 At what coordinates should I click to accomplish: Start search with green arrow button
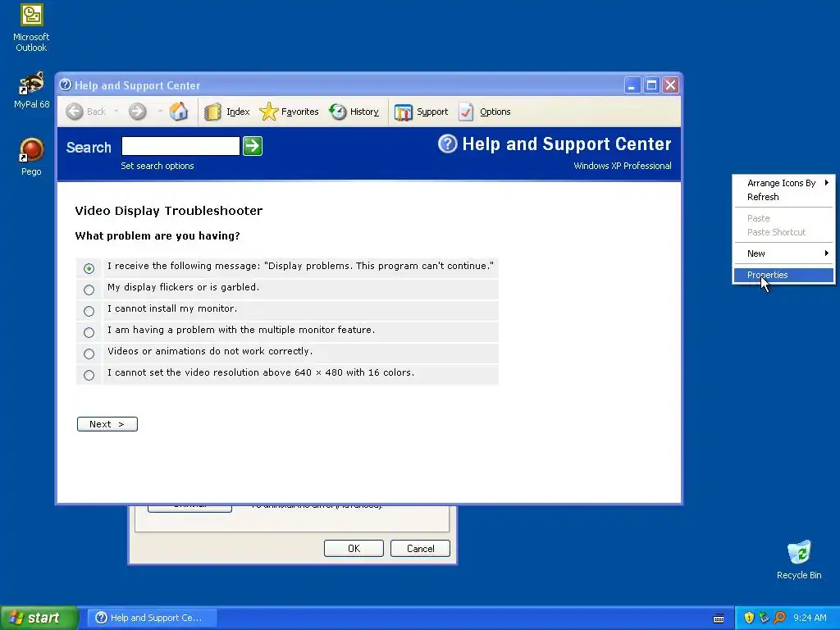point(253,146)
